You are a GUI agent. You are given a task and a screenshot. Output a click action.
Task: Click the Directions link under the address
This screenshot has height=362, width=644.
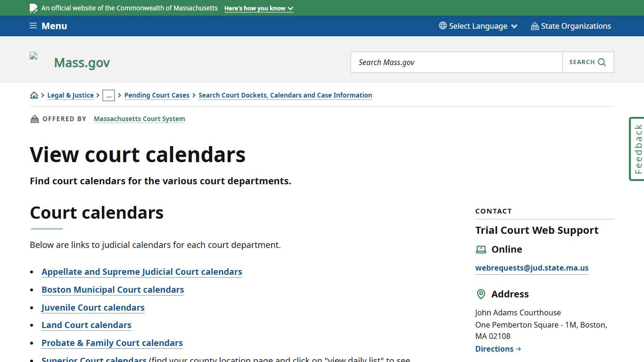495,349
